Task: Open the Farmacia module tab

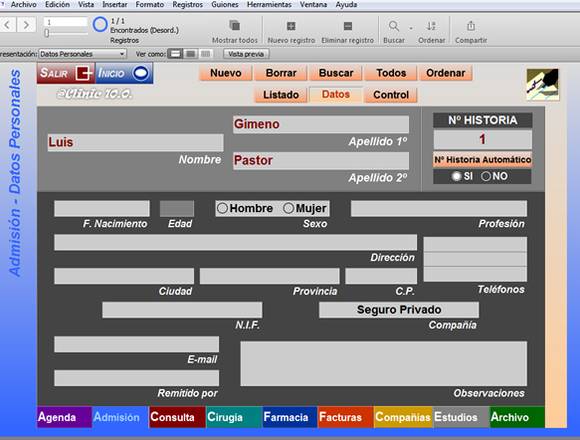Action: pos(290,417)
